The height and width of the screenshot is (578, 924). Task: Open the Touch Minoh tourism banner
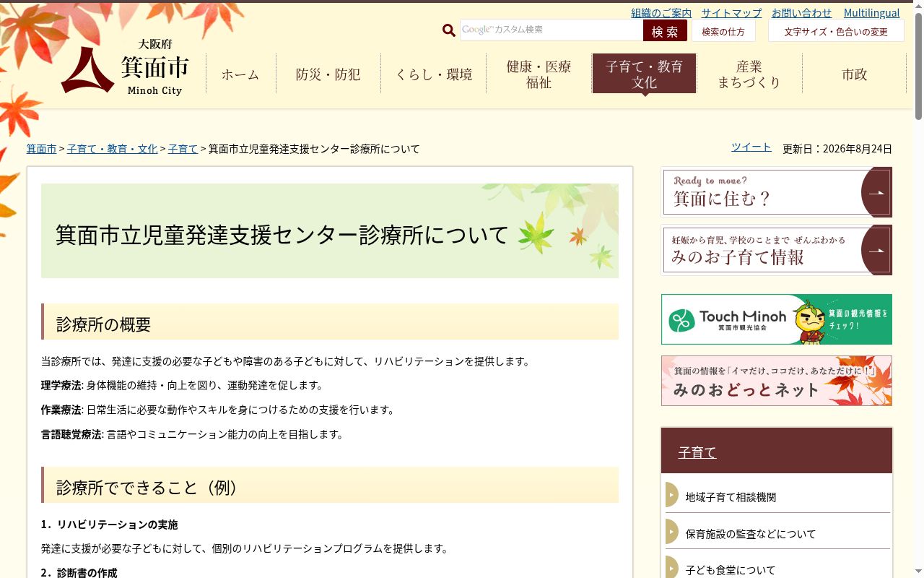[x=777, y=319]
